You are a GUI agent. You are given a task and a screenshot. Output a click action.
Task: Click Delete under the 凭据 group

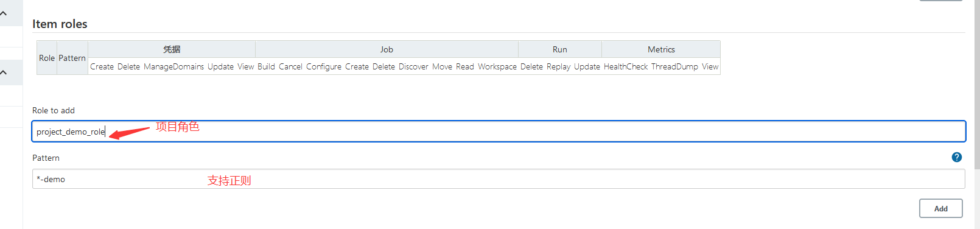pyautogui.click(x=128, y=66)
